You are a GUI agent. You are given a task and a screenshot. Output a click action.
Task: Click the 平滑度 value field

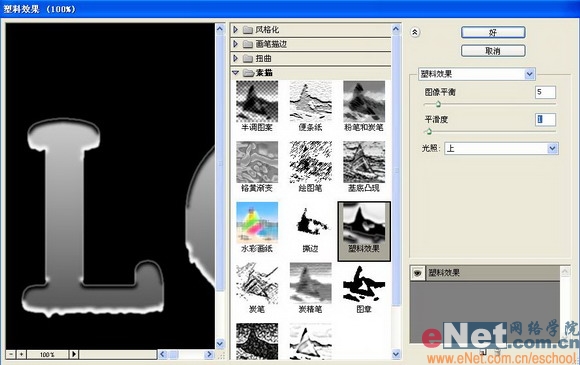point(545,119)
